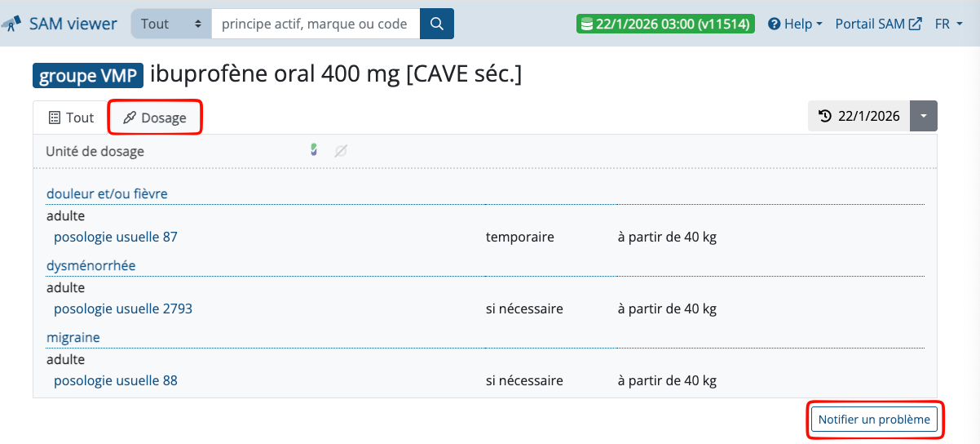Switch to the Tout tab
980x444 pixels.
point(71,118)
